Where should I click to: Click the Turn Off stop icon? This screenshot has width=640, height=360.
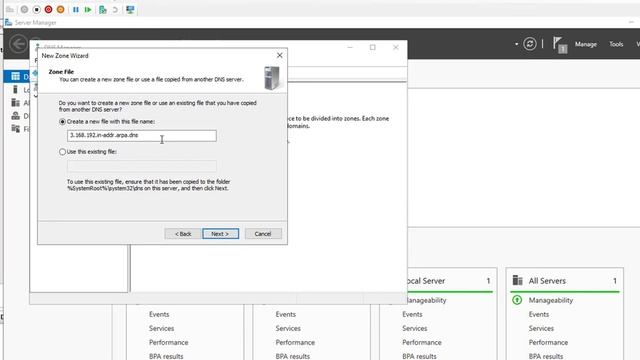(x=36, y=9)
